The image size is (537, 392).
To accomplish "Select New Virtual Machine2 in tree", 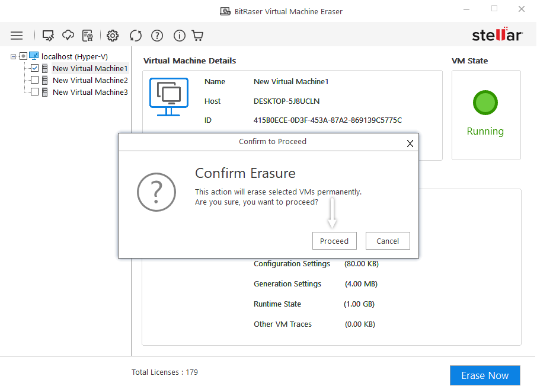I will tap(90, 81).
